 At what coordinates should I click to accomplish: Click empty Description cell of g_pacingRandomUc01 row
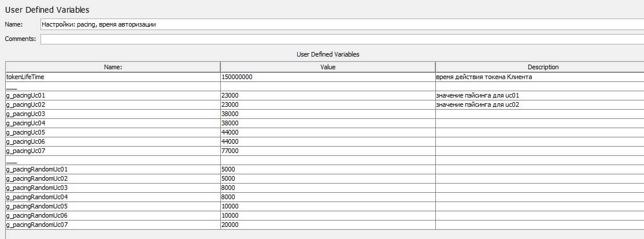click(540, 169)
